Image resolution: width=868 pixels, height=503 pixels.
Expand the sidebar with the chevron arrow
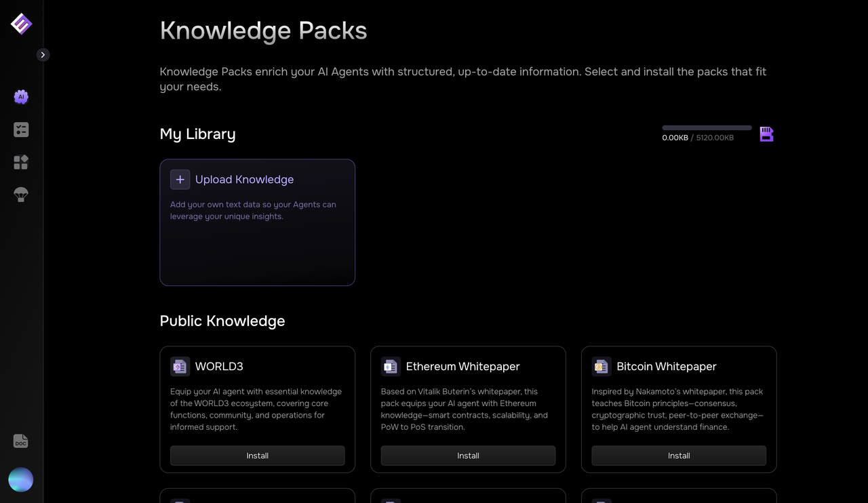tap(43, 55)
